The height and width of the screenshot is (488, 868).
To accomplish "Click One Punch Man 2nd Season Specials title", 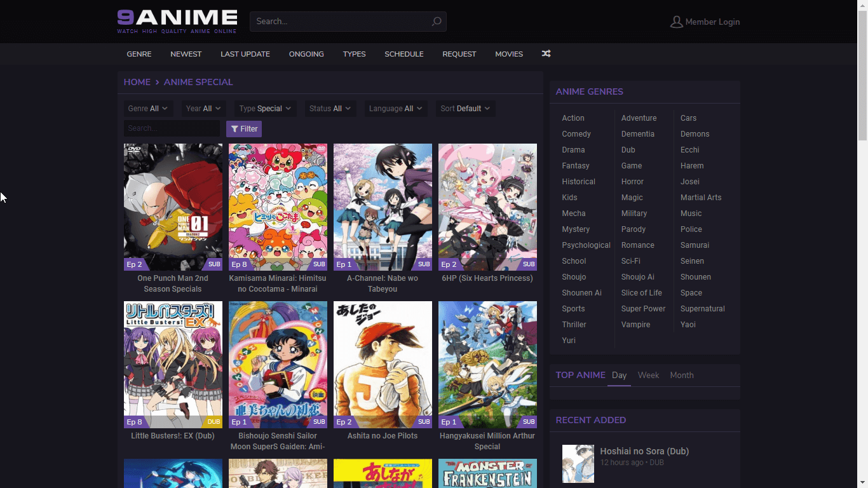I will pos(173,283).
